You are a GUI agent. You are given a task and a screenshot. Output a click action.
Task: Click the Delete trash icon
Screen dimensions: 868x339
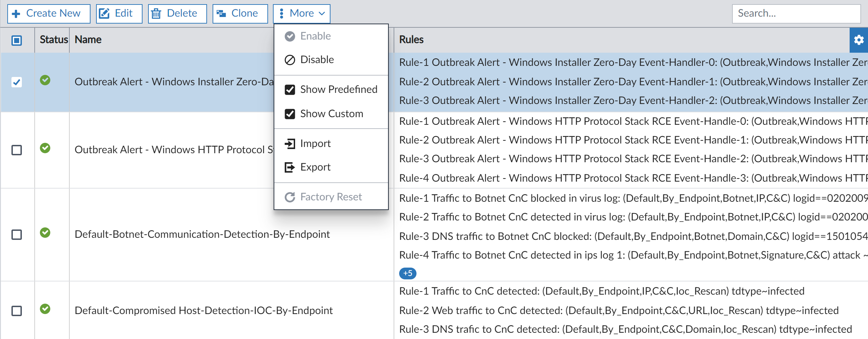click(156, 13)
